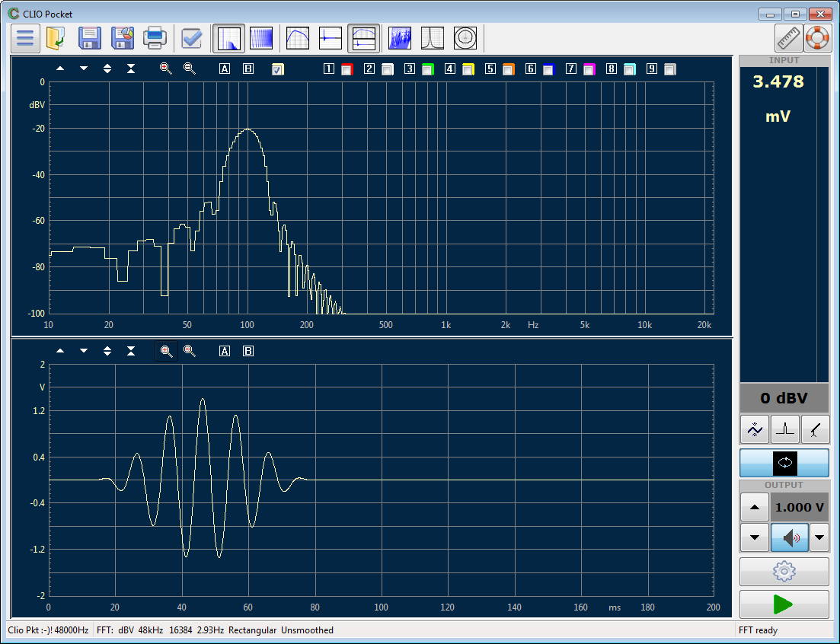The height and width of the screenshot is (644, 840).
Task: Toggle the main curve visibility checkbox
Action: pos(277,69)
